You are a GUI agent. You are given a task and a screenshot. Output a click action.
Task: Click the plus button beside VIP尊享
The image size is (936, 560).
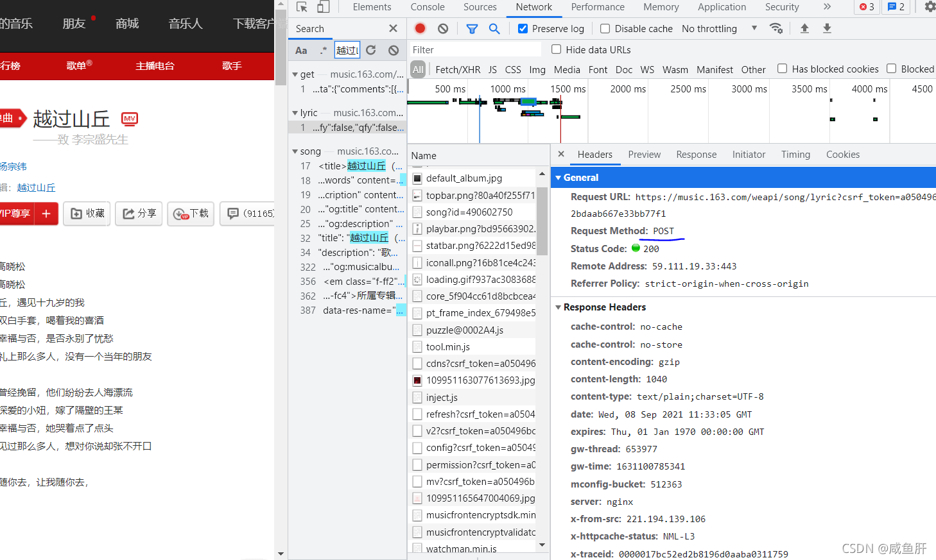(46, 214)
